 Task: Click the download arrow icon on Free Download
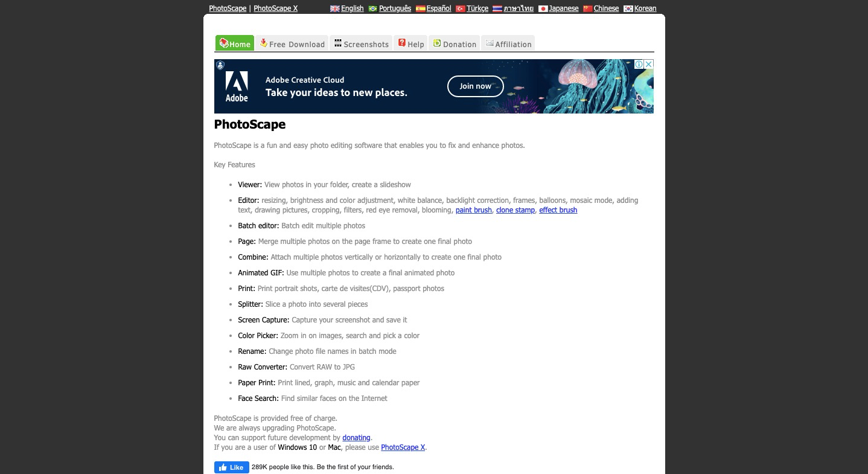[263, 43]
